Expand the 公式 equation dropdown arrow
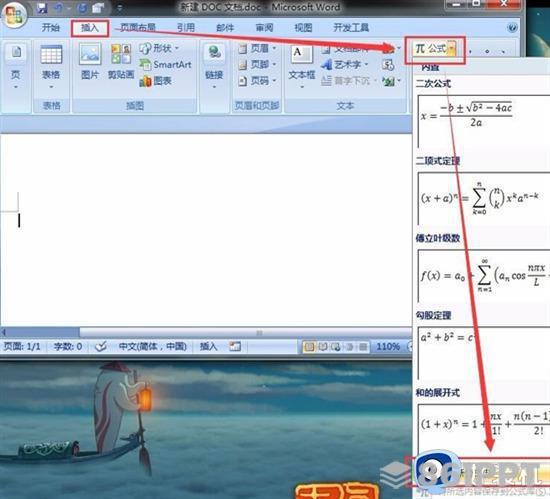Viewport: 550px width, 499px height. (x=452, y=49)
